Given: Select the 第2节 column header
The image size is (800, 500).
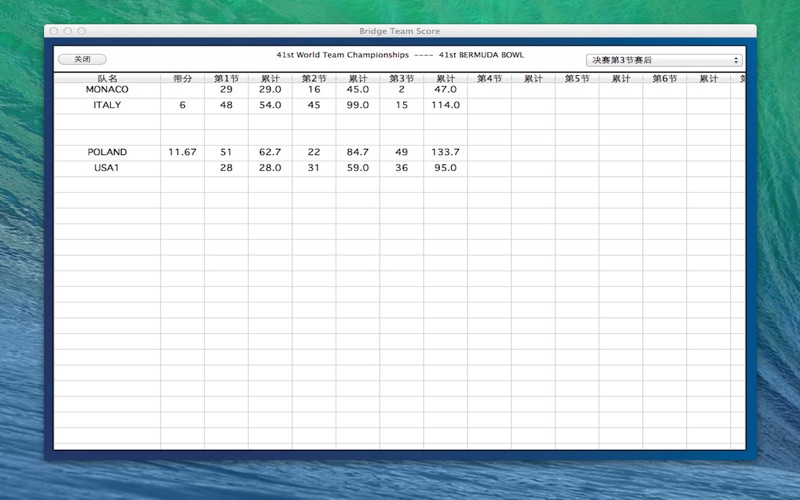Looking at the screenshot, I should click(x=314, y=78).
